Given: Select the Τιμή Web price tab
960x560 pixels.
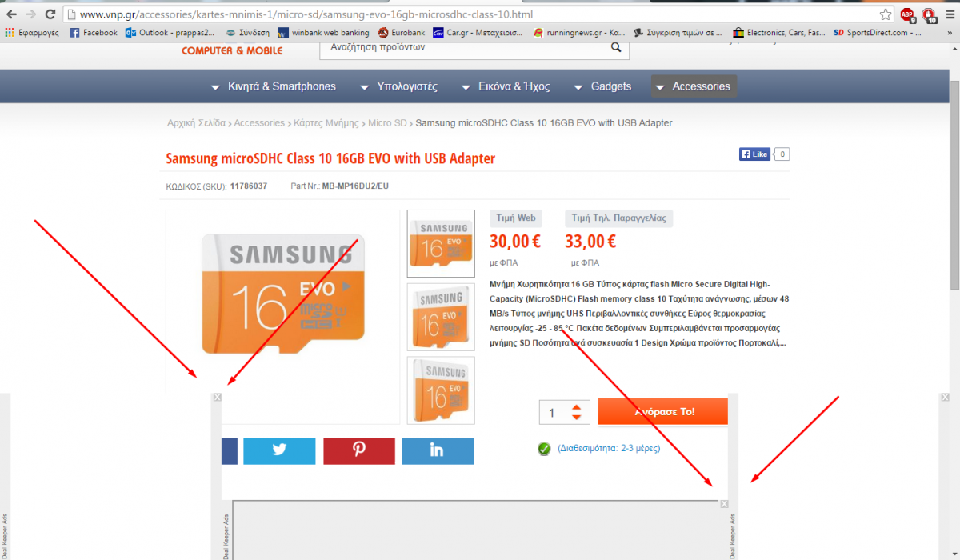Looking at the screenshot, I should [516, 218].
